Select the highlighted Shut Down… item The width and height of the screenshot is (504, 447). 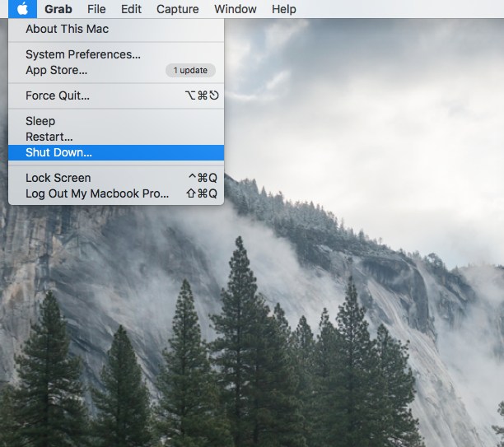pos(116,152)
